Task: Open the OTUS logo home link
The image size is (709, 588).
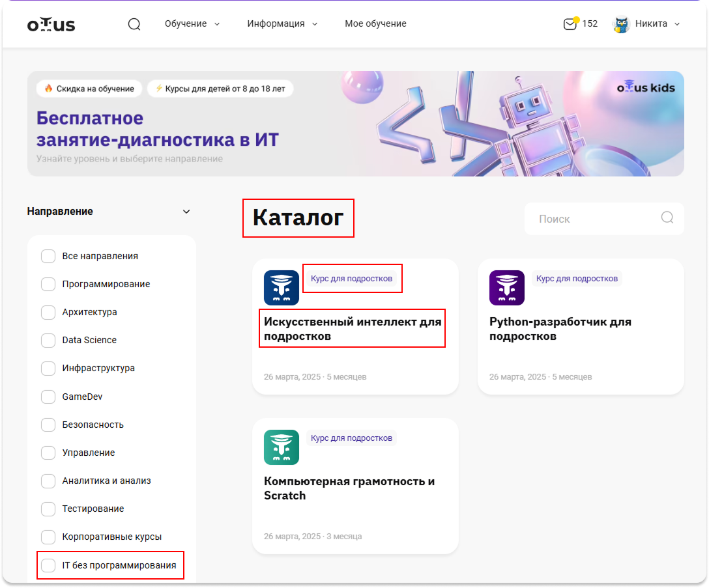Action: pyautogui.click(x=51, y=24)
